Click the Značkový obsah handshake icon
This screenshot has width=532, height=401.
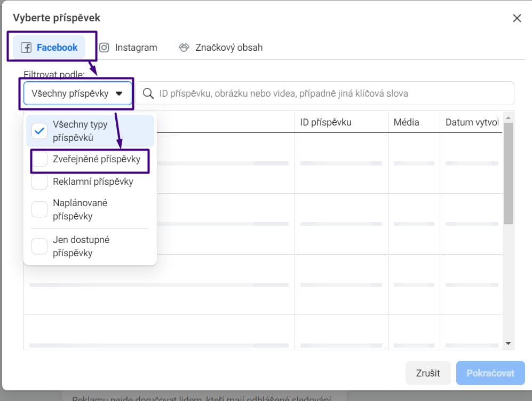tap(184, 48)
